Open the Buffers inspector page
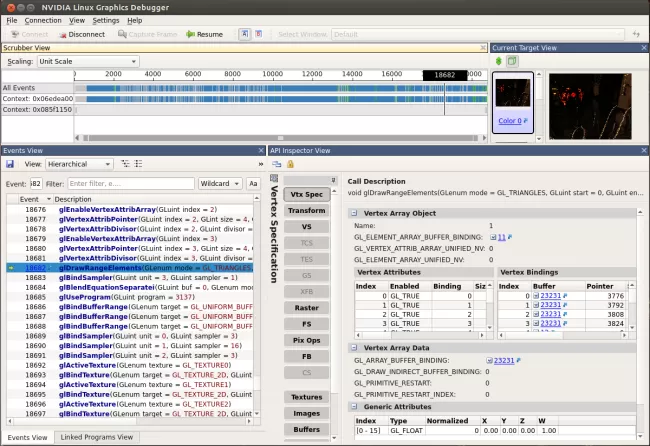650x446 pixels. tap(307, 429)
